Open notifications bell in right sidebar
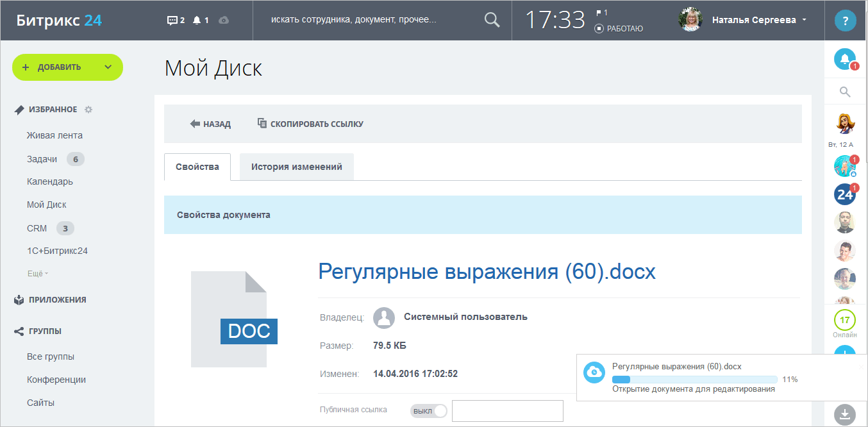Screen dimensions: 868x427 845,59
